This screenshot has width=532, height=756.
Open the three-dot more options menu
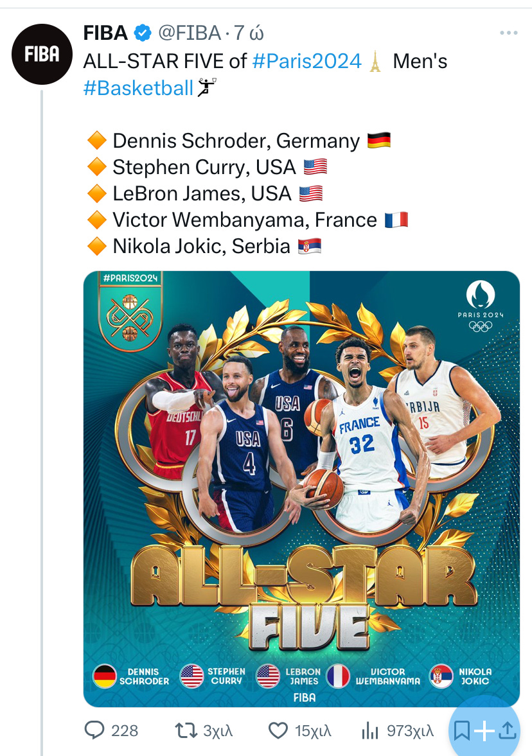(x=509, y=33)
